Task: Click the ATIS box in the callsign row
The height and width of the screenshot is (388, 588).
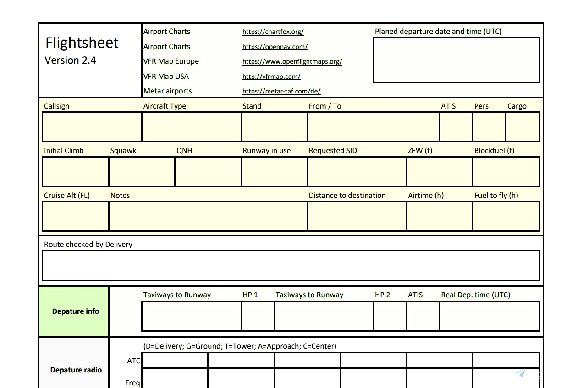Action: [455, 127]
